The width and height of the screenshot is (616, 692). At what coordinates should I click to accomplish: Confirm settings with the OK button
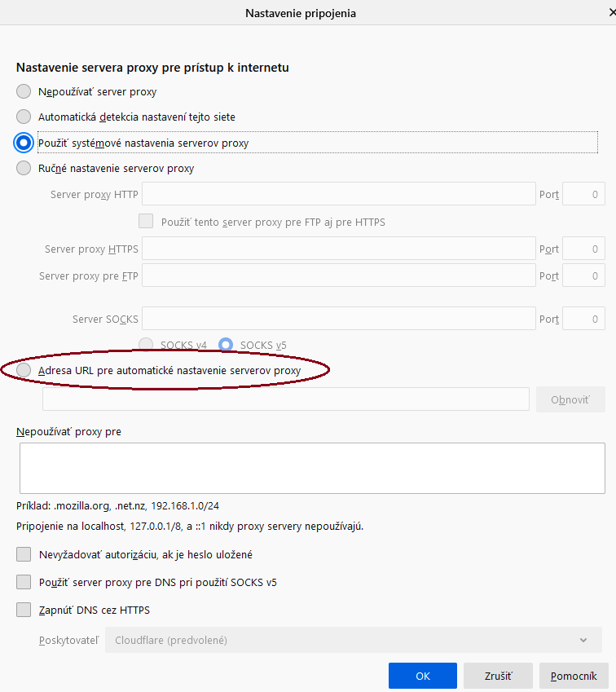[422, 676]
